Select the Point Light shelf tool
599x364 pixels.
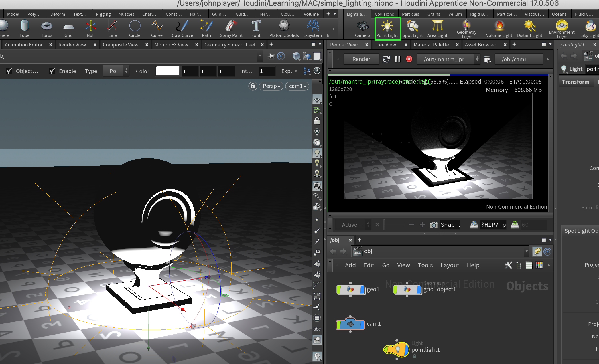coord(387,28)
